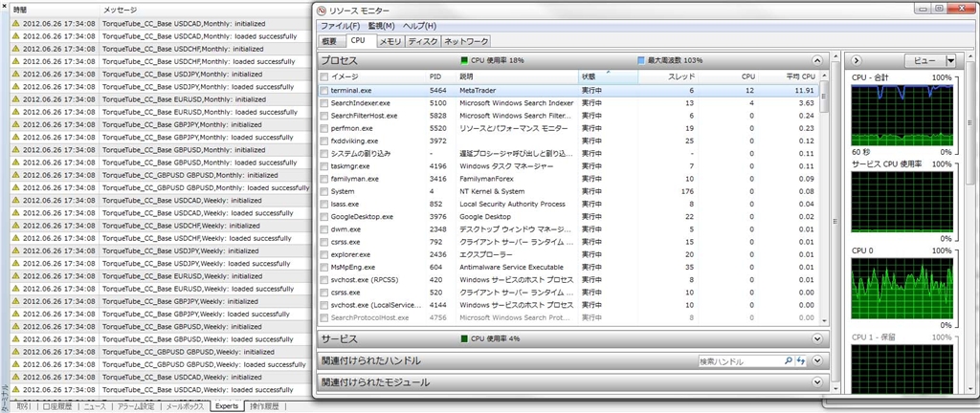980x413 pixels.
Task: Open the View button dropdown arrow
Action: [950, 60]
